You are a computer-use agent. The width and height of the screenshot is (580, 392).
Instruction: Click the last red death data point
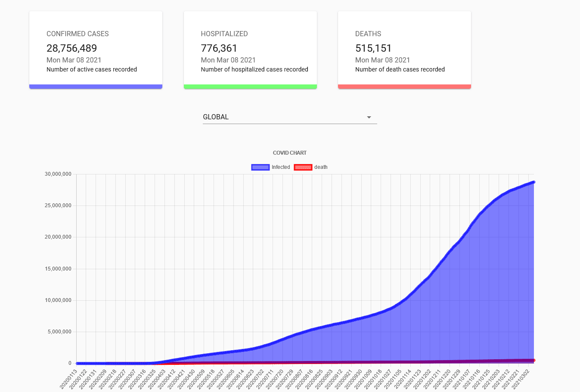[533, 360]
